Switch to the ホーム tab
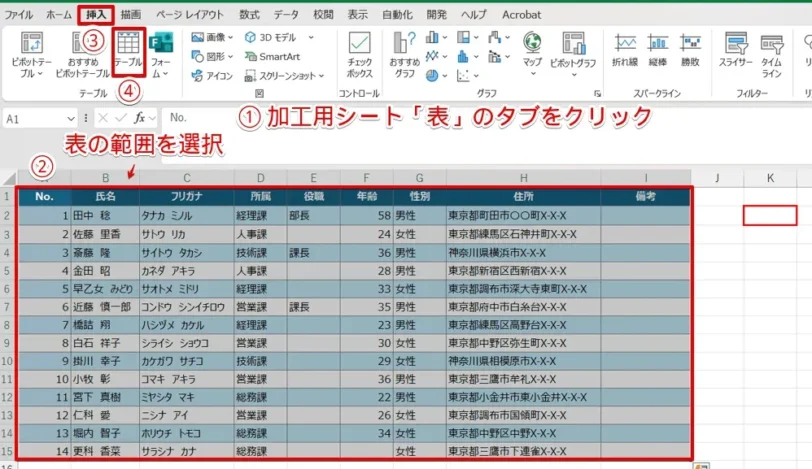The height and width of the screenshot is (469, 812). pos(59,14)
